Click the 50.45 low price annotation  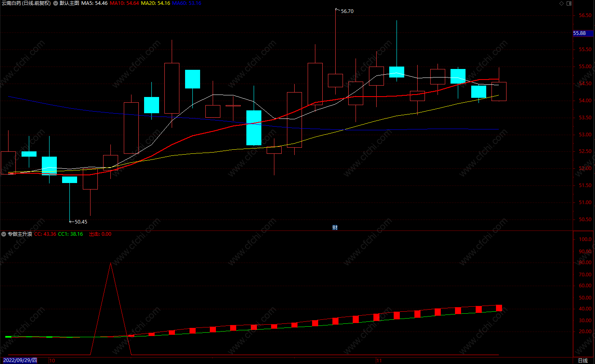[81, 222]
